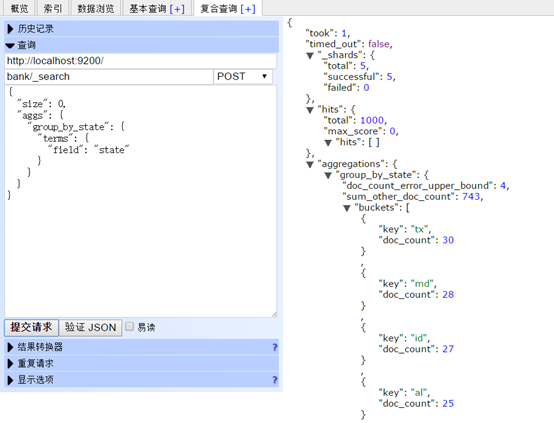Click the "total": 1000 hits value
554x423 pixels.
click(x=372, y=120)
